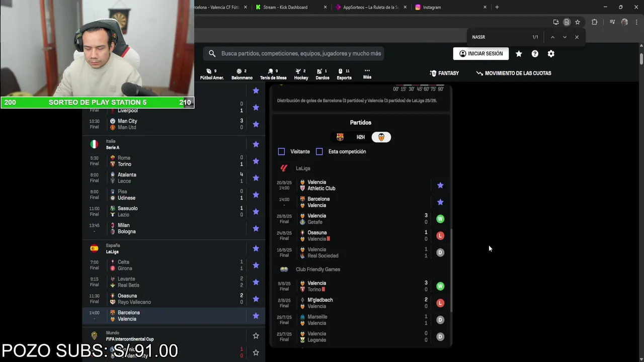Image resolution: width=644 pixels, height=362 pixels.
Task: Enable the Esta competición checkbox
Action: pyautogui.click(x=319, y=151)
